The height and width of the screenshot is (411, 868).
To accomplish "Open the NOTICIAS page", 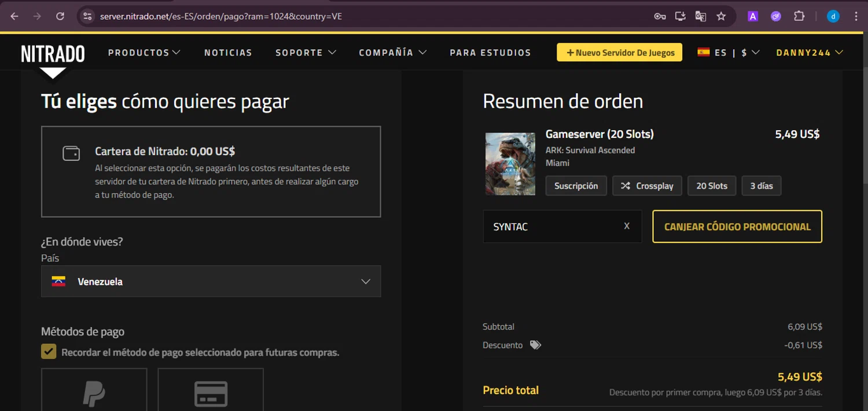I will click(228, 53).
